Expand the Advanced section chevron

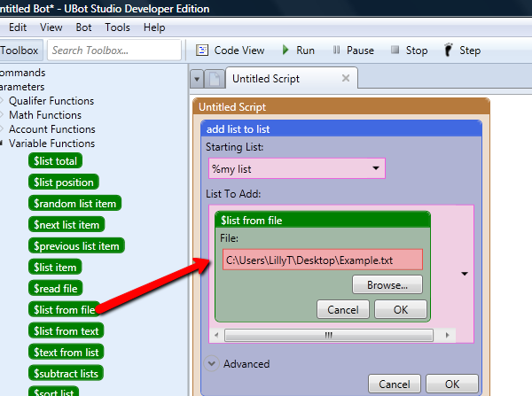click(211, 363)
